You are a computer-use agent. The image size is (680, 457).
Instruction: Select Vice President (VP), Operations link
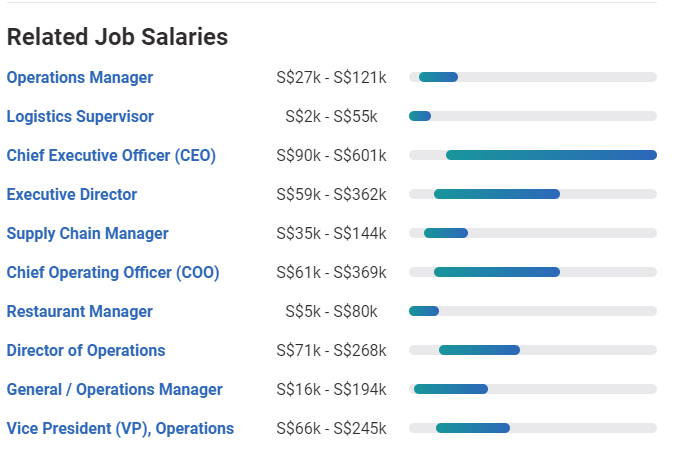point(120,428)
